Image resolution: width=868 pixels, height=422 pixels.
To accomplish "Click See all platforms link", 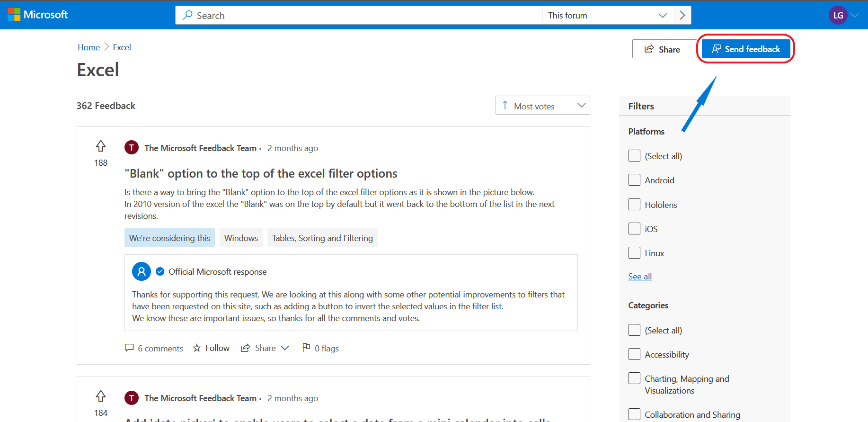I will [640, 276].
